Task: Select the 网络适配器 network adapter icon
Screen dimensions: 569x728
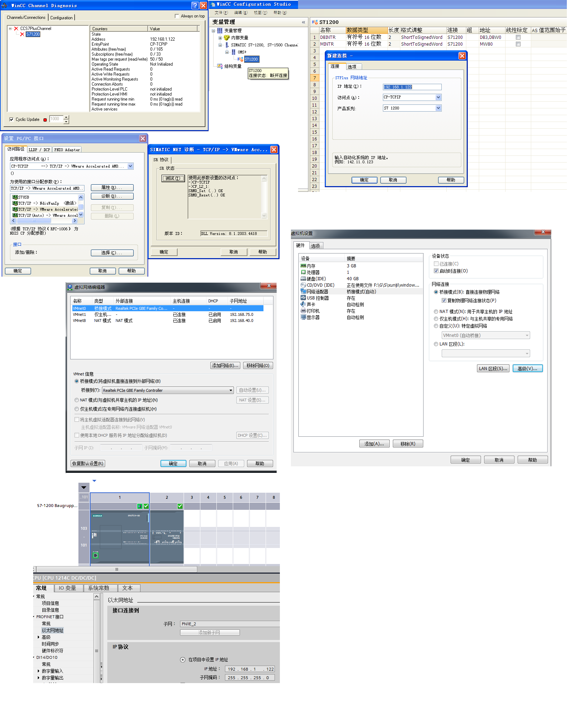Action: pyautogui.click(x=303, y=292)
